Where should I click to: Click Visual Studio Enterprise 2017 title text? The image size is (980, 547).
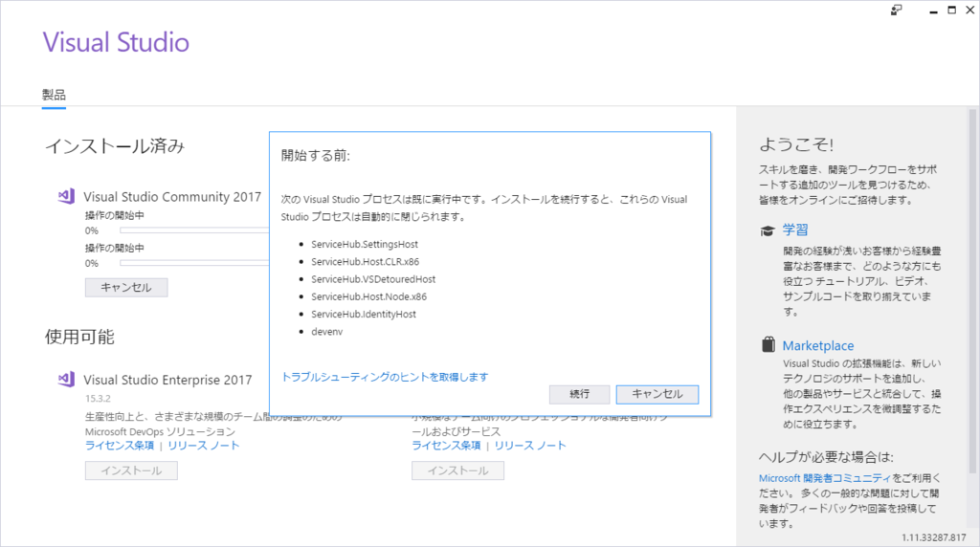click(x=167, y=380)
